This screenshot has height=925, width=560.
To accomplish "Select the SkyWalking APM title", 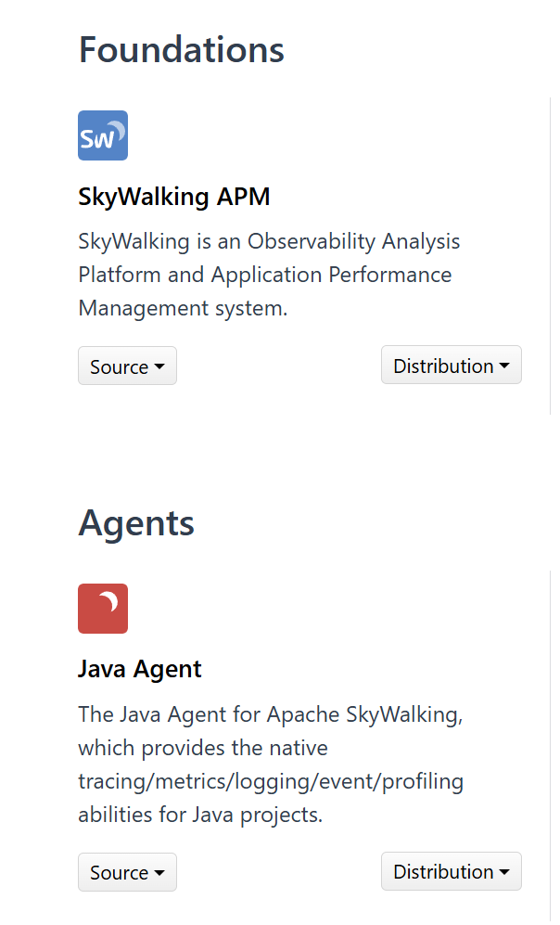I will coord(174,197).
